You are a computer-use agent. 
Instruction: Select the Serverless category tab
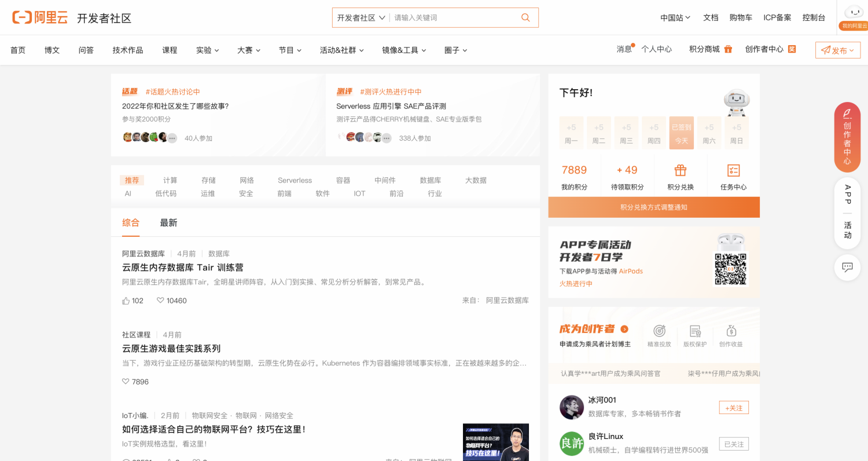[295, 180]
